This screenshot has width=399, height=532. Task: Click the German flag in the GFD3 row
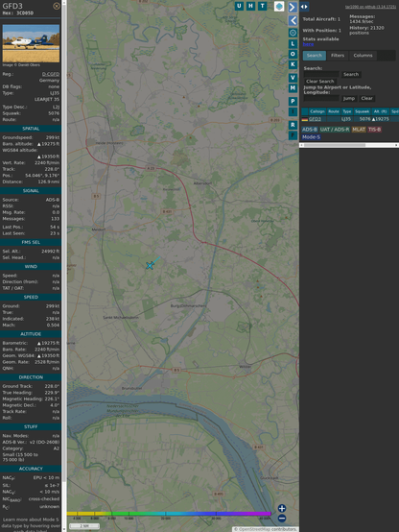tap(305, 119)
